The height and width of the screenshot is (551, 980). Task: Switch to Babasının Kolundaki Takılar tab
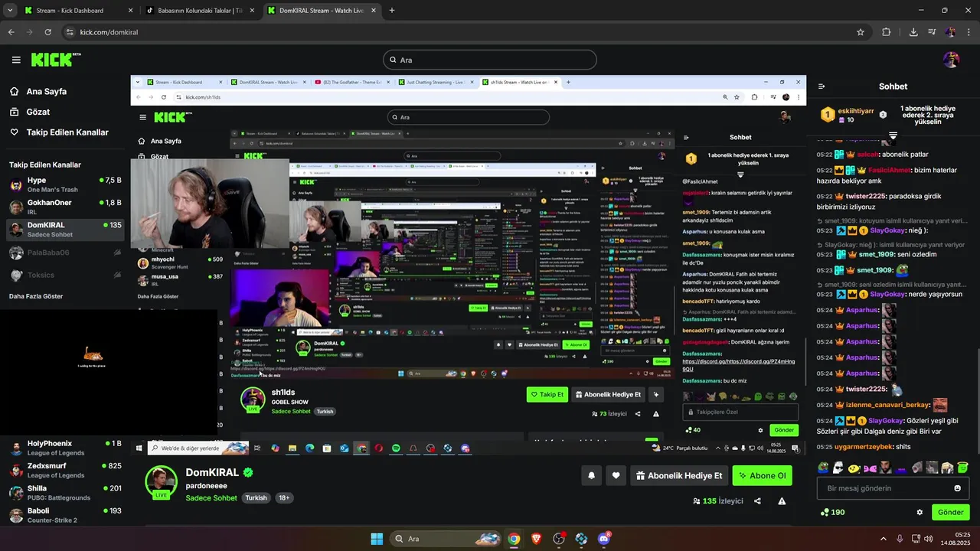201,11
